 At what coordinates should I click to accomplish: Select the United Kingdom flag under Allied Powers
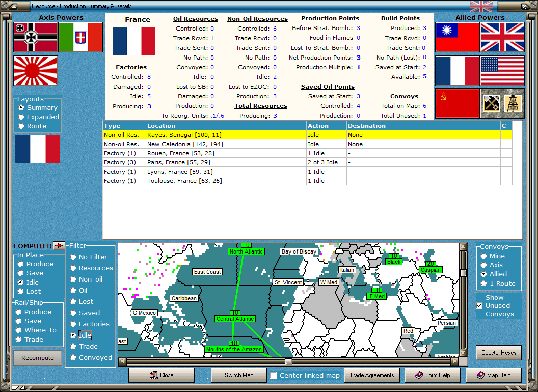point(502,37)
